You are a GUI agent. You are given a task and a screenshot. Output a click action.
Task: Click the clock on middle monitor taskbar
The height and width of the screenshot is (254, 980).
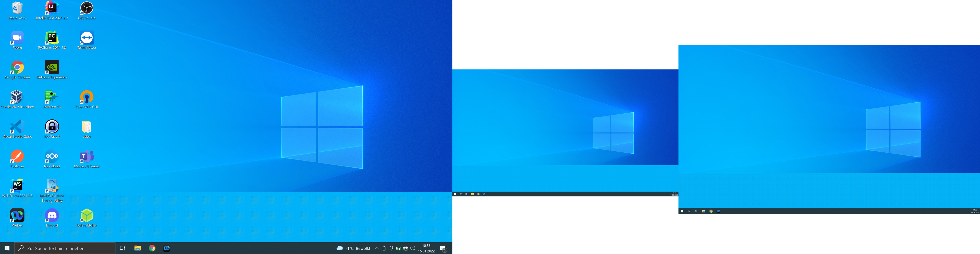[x=675, y=194]
